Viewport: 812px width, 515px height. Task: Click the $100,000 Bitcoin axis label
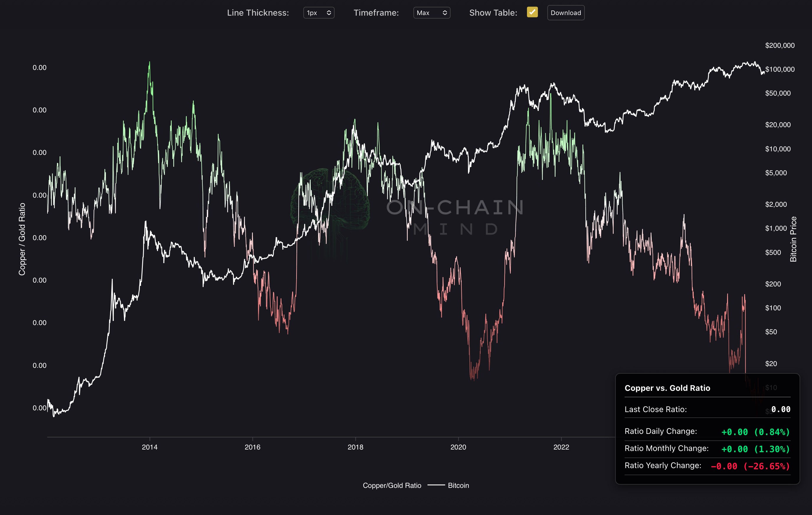coord(780,69)
